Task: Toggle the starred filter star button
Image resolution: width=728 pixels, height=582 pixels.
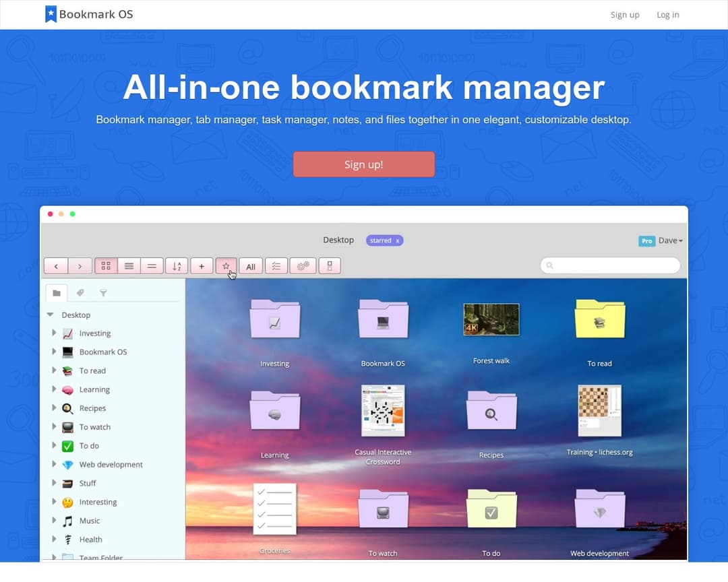Action: coord(226,266)
